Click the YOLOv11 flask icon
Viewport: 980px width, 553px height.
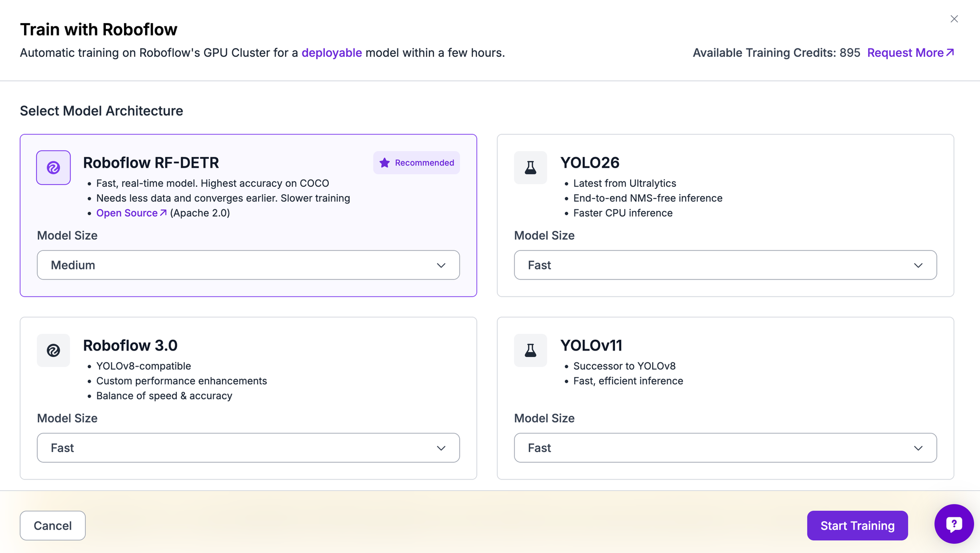pyautogui.click(x=530, y=351)
